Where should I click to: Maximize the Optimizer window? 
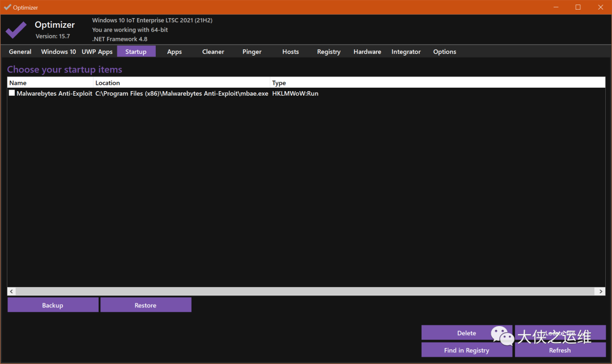click(x=578, y=7)
